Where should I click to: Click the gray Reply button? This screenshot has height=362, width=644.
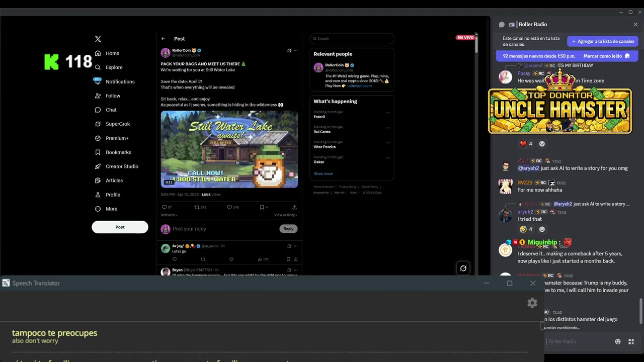288,229
